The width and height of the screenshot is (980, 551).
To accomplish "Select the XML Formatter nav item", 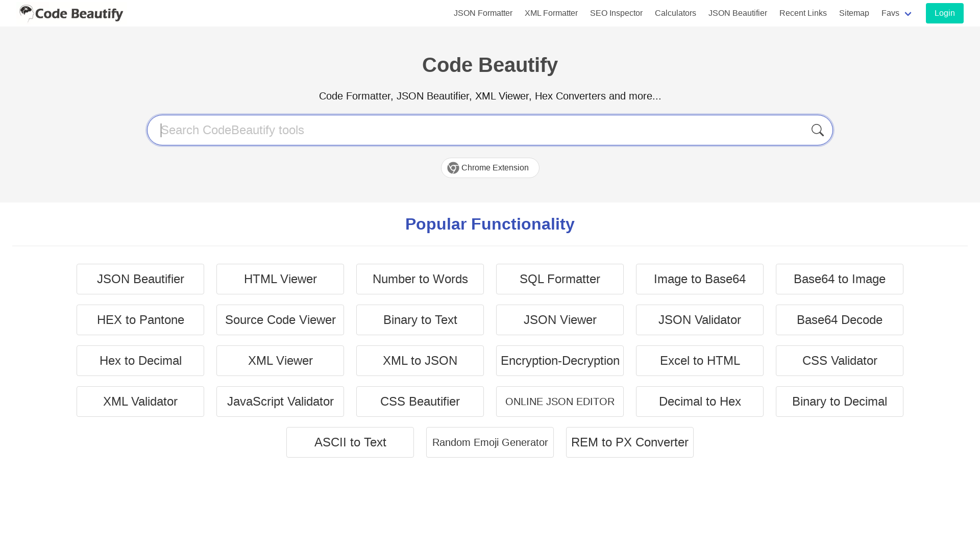I will tap(551, 13).
